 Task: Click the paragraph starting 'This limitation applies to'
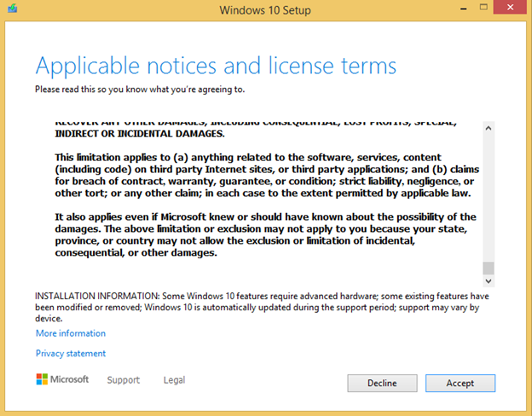[x=267, y=175]
